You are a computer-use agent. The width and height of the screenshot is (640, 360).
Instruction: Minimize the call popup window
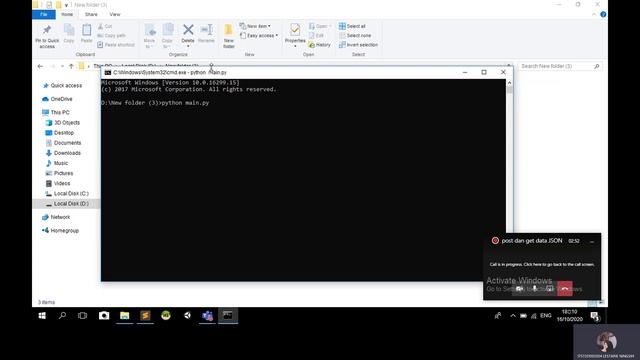592,241
